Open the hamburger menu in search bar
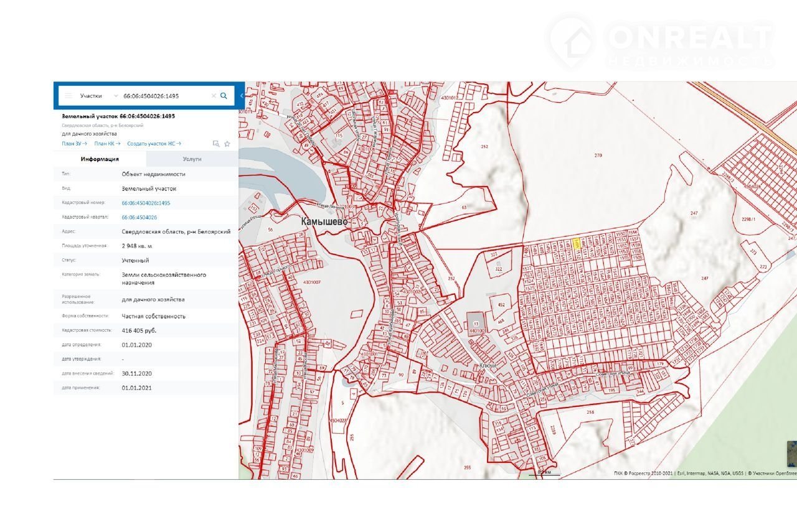 click(x=68, y=96)
